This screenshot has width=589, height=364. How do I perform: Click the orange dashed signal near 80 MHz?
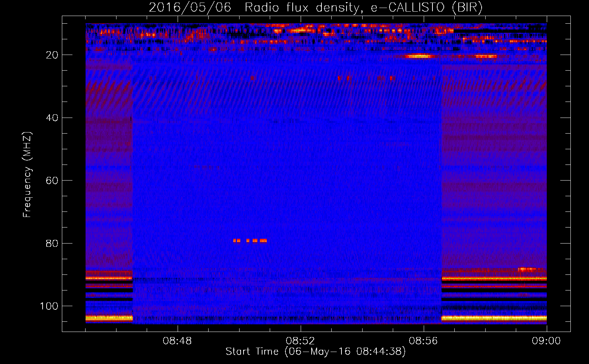click(250, 241)
